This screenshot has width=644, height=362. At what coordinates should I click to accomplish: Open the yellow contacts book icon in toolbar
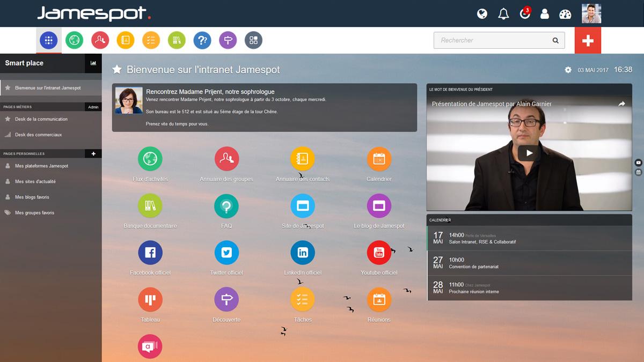pos(126,40)
